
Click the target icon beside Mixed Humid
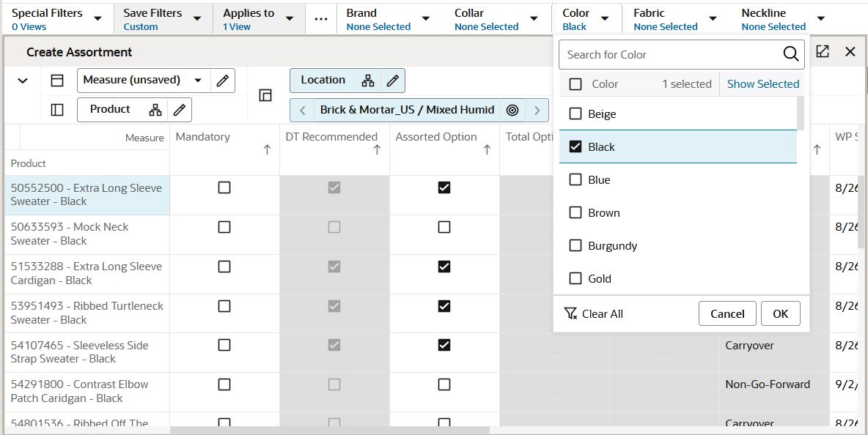click(512, 110)
